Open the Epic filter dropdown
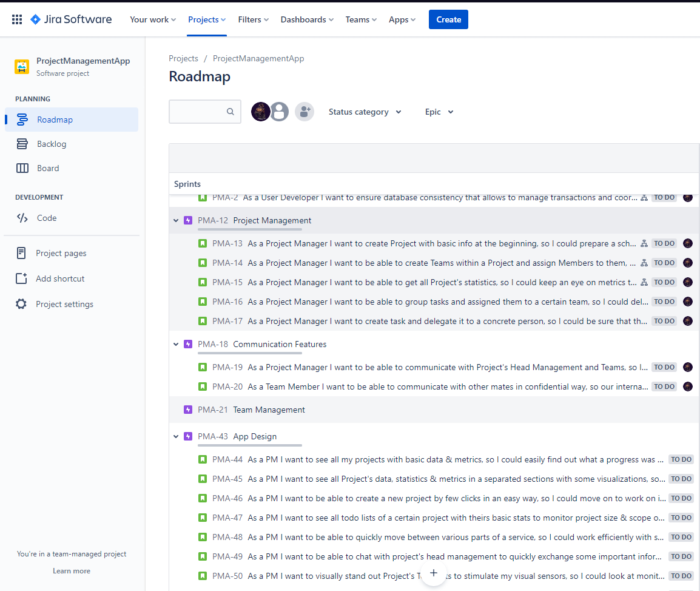Screen dimensions: 700x591 pos(439,112)
